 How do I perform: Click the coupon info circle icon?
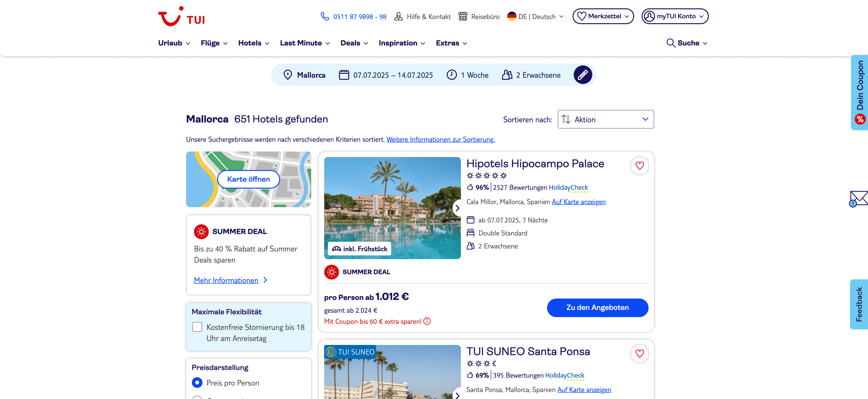(427, 322)
